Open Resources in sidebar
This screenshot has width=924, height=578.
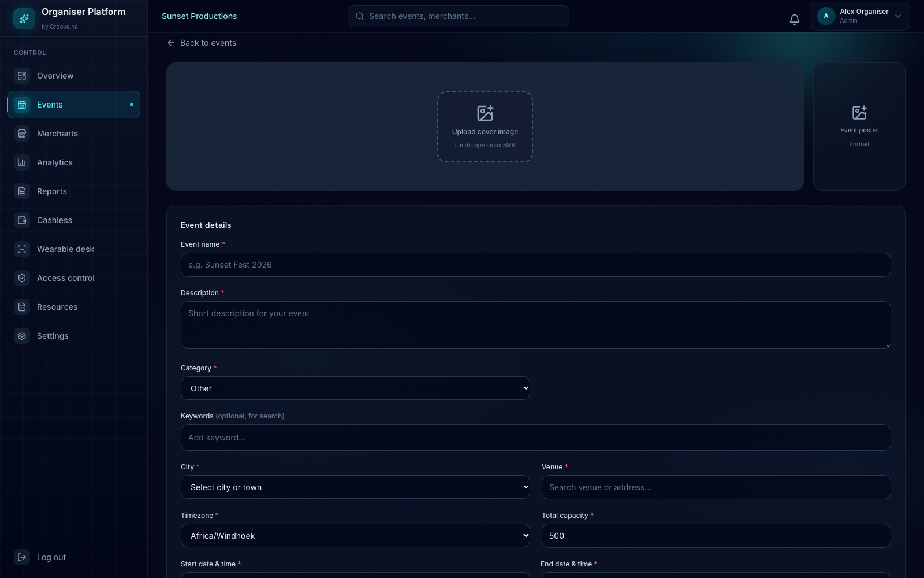point(74,307)
